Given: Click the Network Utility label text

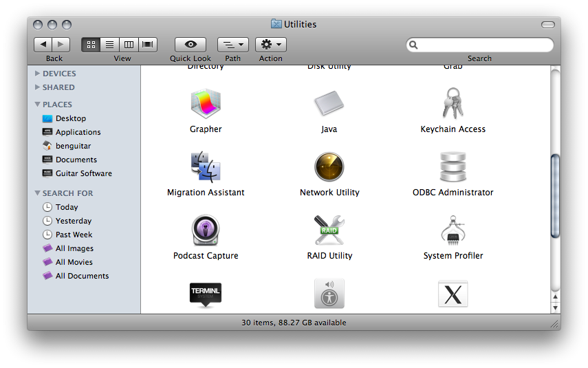Looking at the screenshot, I should 329,193.
